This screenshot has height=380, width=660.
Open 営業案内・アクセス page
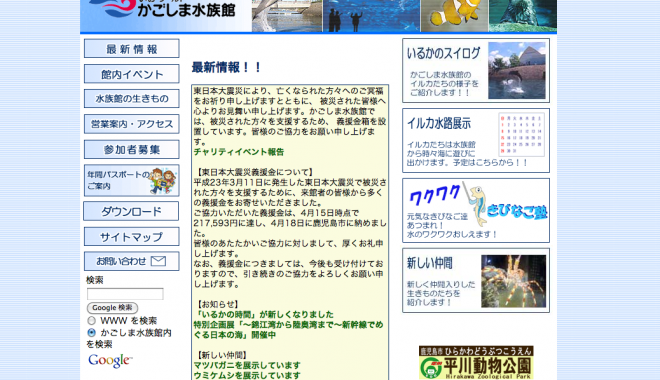[132, 124]
